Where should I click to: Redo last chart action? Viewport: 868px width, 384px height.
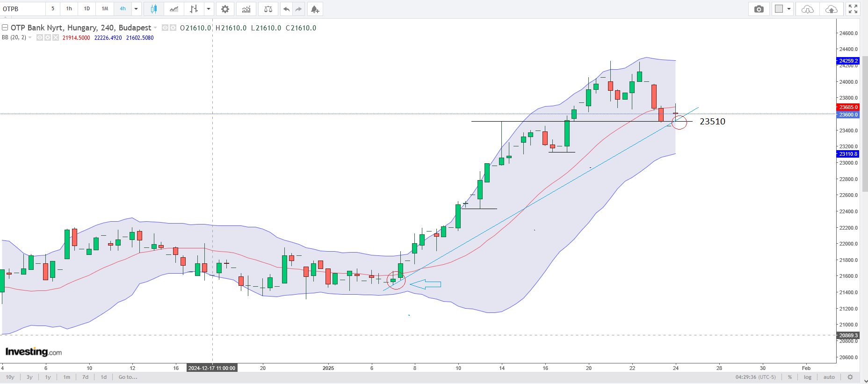point(299,9)
